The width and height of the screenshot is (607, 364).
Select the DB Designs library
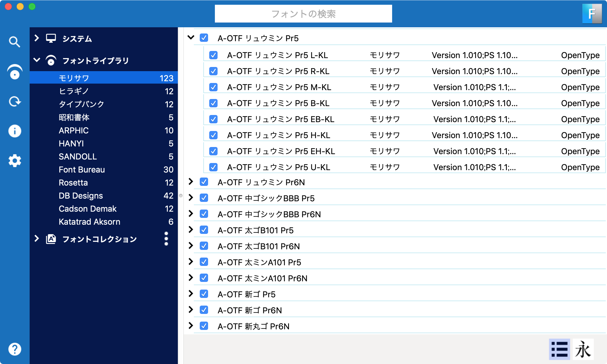104,196
